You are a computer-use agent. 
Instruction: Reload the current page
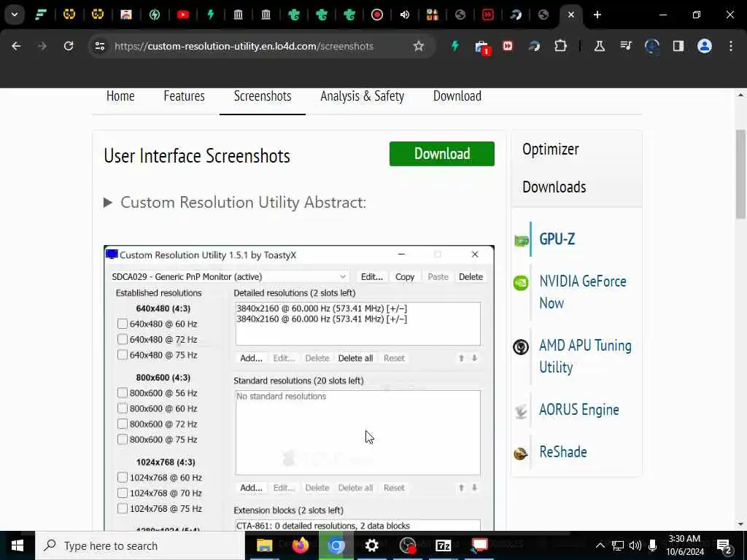69,46
